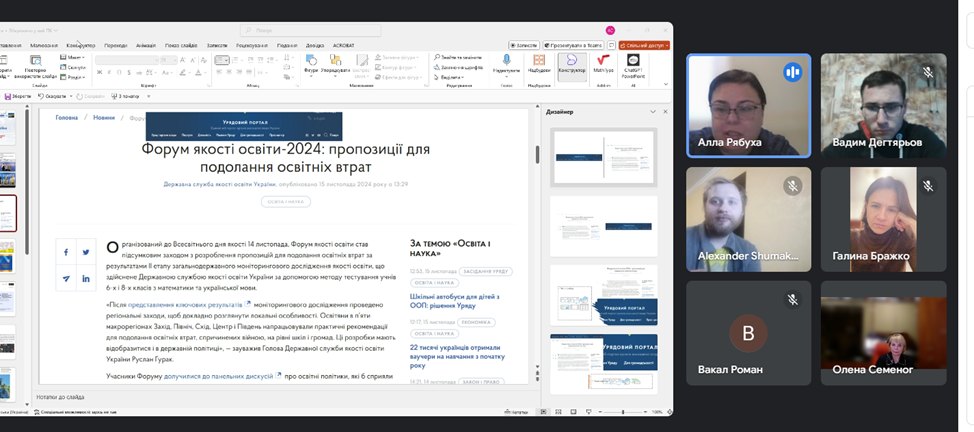Save with Зберегти in quick access toolbar

17,96
